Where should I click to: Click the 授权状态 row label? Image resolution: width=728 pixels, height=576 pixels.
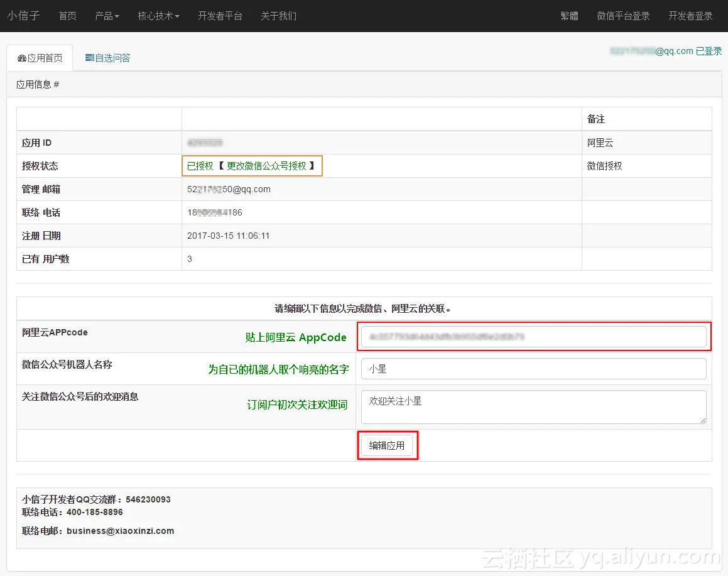tap(40, 166)
